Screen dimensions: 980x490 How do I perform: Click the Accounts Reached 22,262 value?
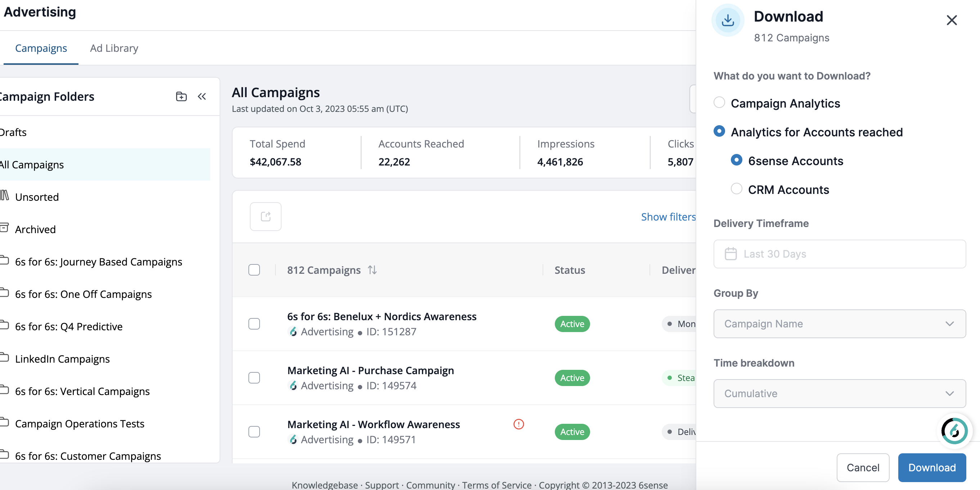pyautogui.click(x=394, y=162)
